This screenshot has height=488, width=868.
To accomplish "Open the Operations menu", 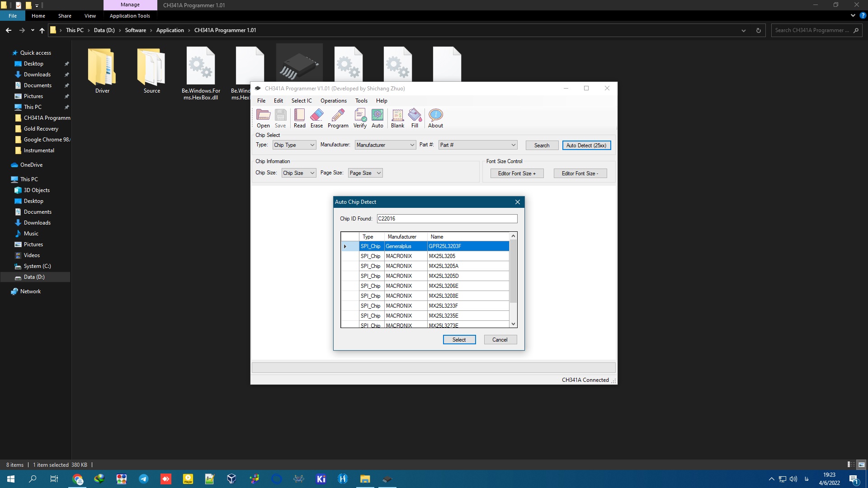I will (334, 101).
